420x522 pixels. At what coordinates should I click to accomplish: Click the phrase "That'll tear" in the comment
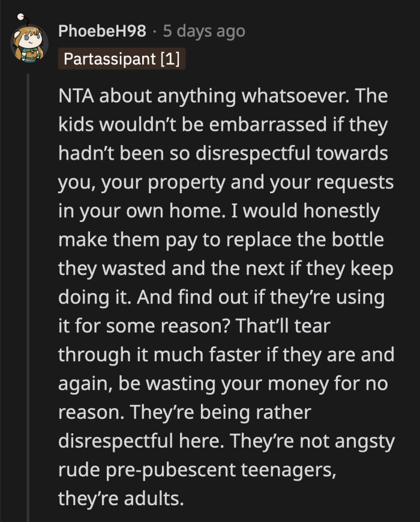pyautogui.click(x=286, y=326)
